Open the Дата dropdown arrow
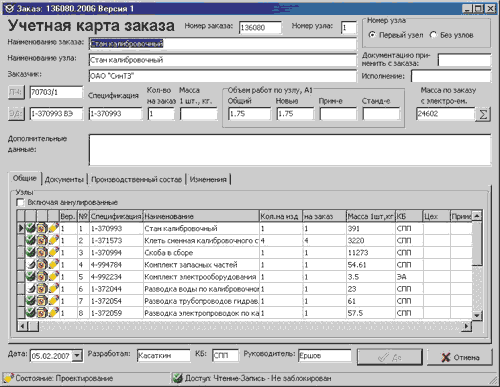 tap(77, 356)
